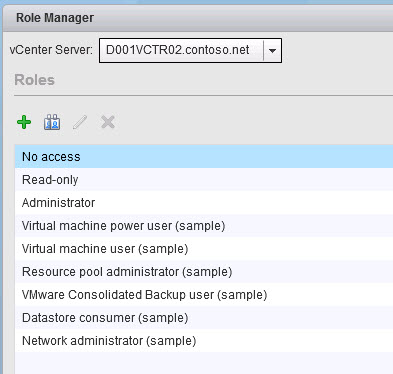Click the pencil Edit role icon
The image size is (393, 374).
point(80,122)
